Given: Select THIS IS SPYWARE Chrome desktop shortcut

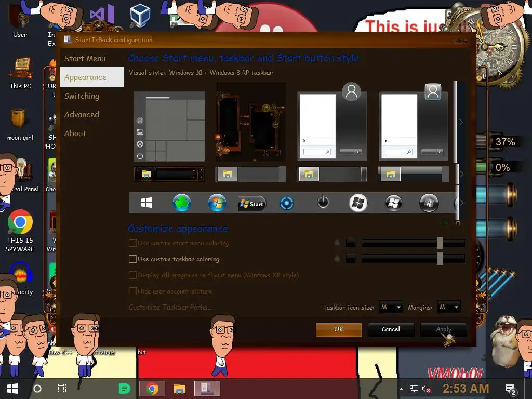Looking at the screenshot, I should click(20, 231).
